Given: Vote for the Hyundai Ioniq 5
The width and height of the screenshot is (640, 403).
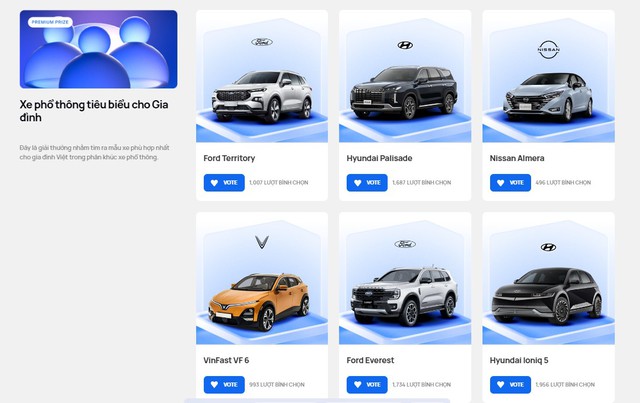Looking at the screenshot, I should coord(510,385).
